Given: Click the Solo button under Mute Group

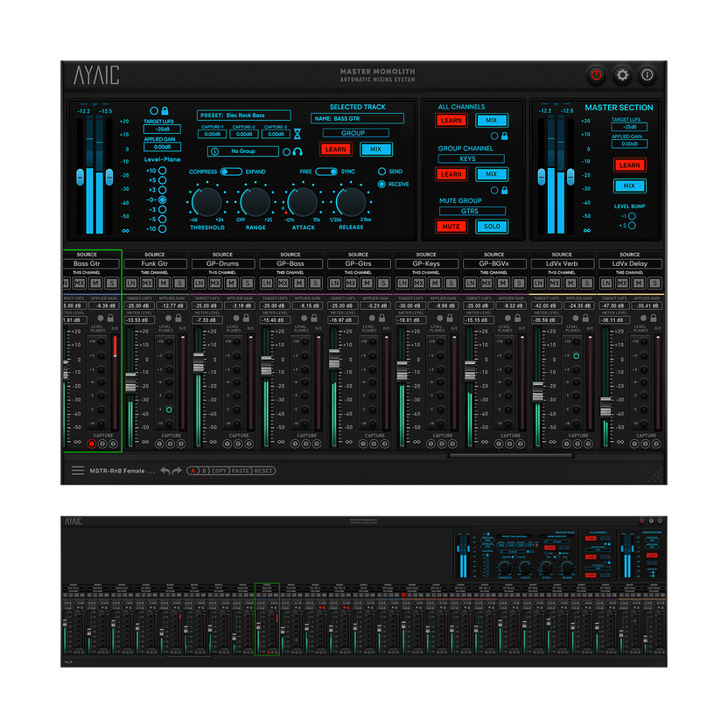Looking at the screenshot, I should [x=491, y=227].
